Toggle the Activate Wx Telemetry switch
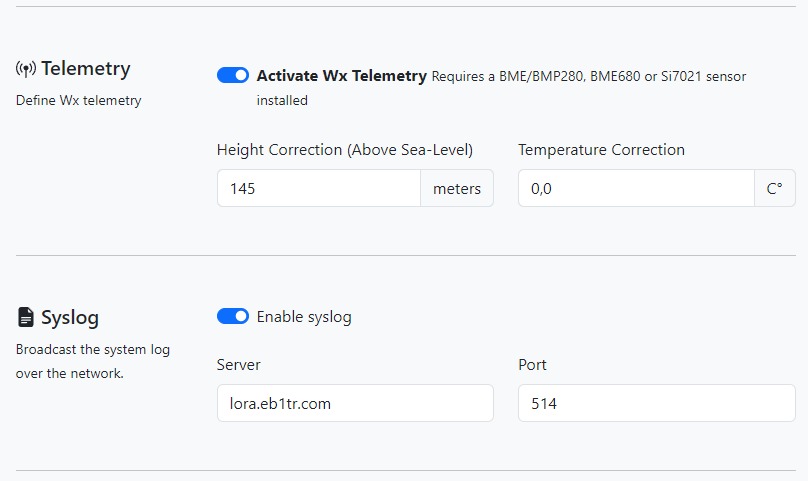808x481 pixels. (233, 75)
